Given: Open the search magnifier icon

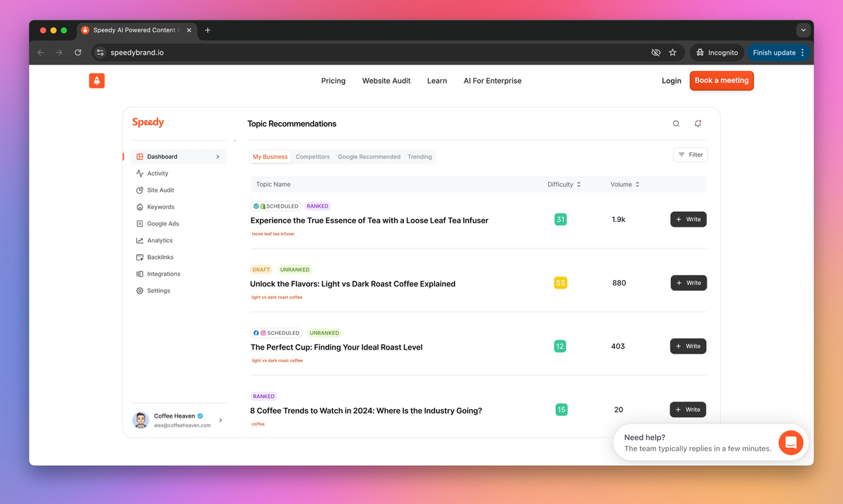Looking at the screenshot, I should point(676,124).
